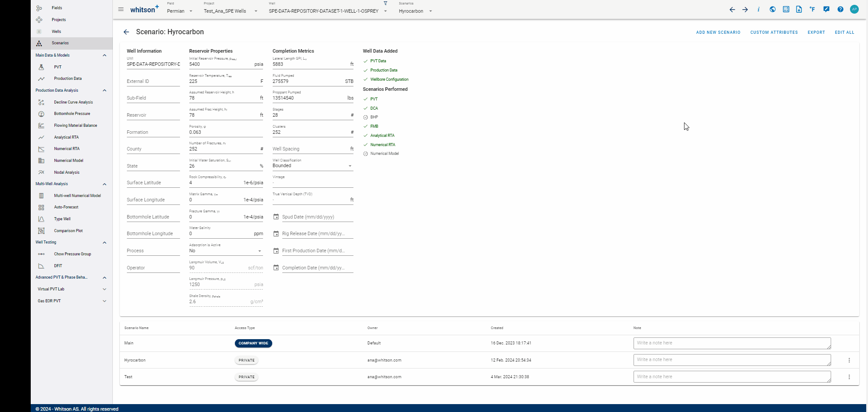
Task: Open Analytical RTA in sidebar
Action: [x=72, y=137]
